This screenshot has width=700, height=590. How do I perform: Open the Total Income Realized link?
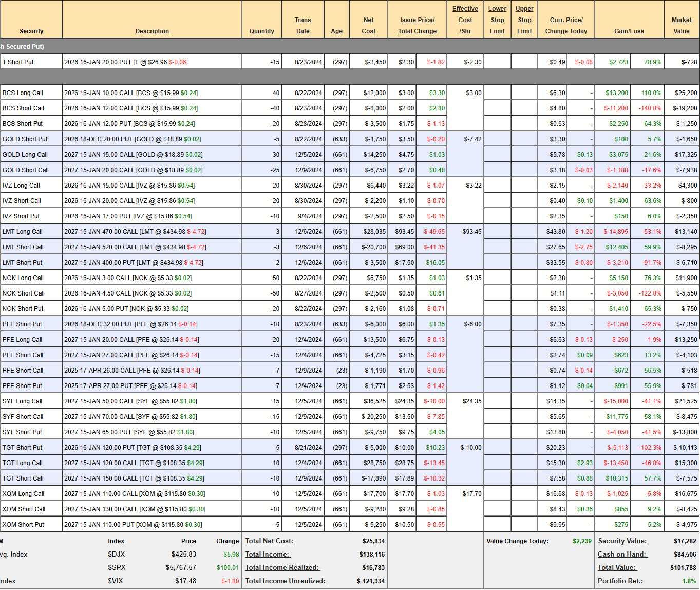coord(282,567)
